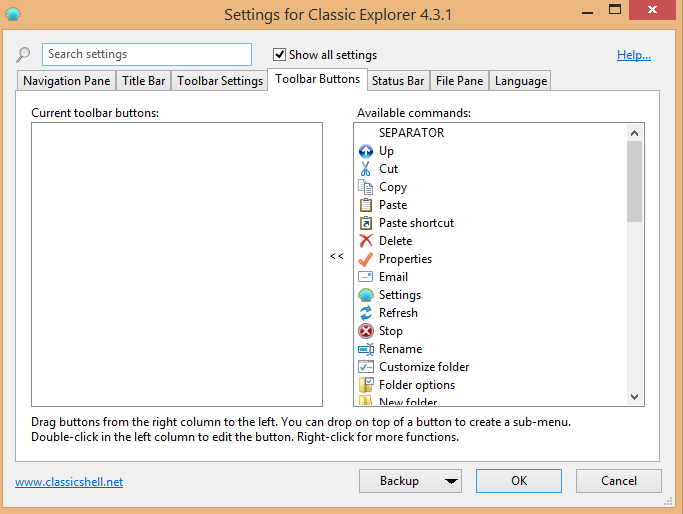The width and height of the screenshot is (683, 514).
Task: Select the 'Paste shortcut' text row
Action: coord(416,223)
